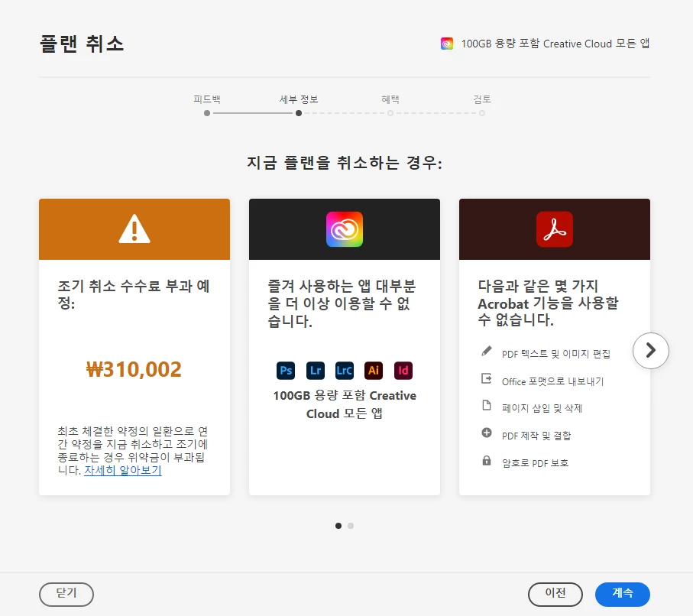Viewport: 693px width, 616px height.
Task: Click the 플랜 취소 title
Action: coord(82,44)
